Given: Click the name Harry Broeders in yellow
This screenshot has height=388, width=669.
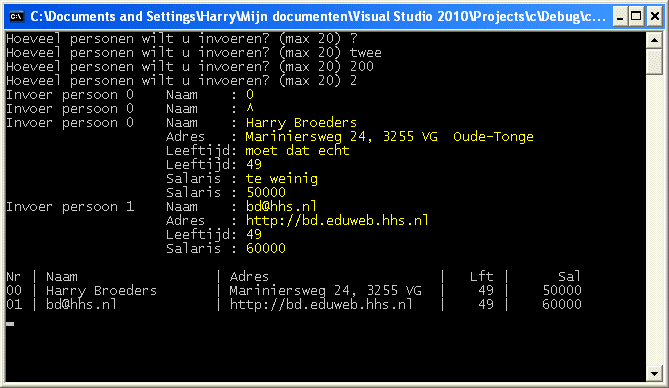Looking at the screenshot, I should tap(301, 123).
